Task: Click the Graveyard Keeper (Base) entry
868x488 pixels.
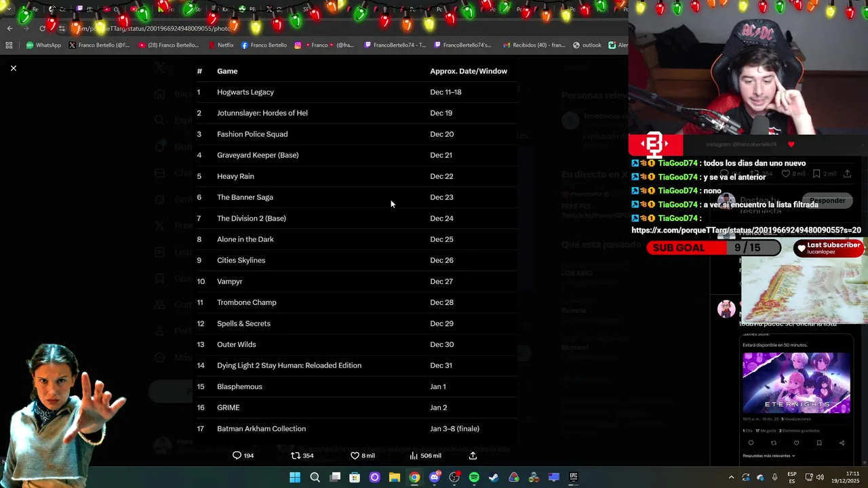Action: [x=258, y=155]
